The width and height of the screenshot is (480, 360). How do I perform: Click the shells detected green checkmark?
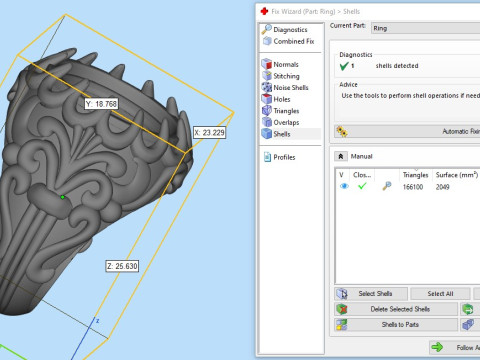point(344,66)
